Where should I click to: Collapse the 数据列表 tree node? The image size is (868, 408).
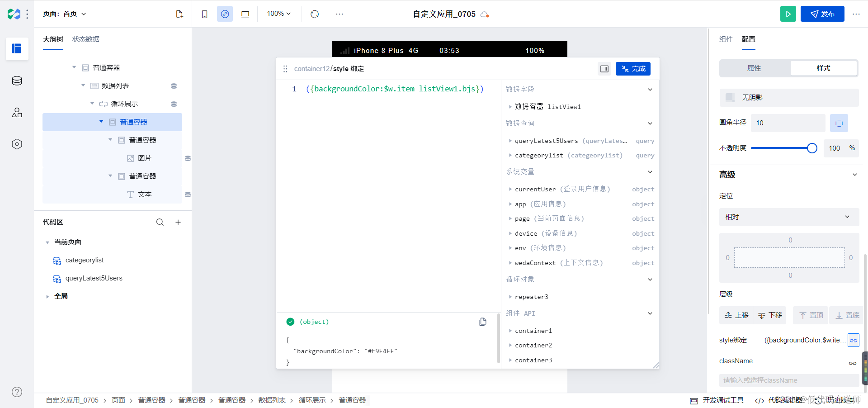click(x=83, y=85)
